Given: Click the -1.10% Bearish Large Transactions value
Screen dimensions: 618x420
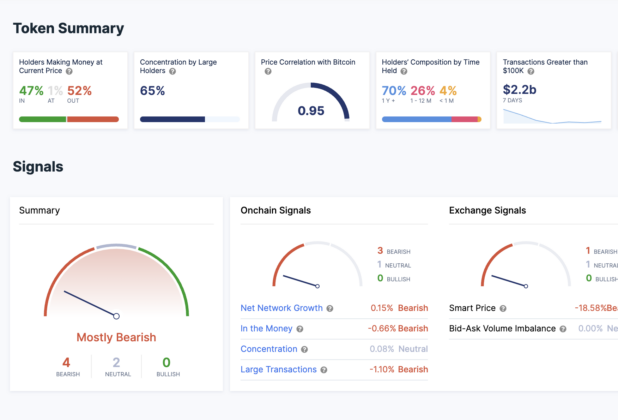Looking at the screenshot, I should coord(399,370).
